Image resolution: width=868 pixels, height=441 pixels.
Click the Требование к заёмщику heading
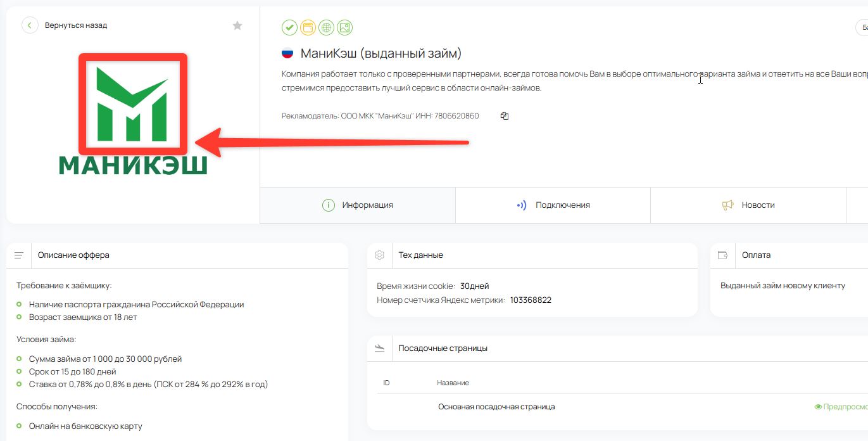tap(64, 286)
